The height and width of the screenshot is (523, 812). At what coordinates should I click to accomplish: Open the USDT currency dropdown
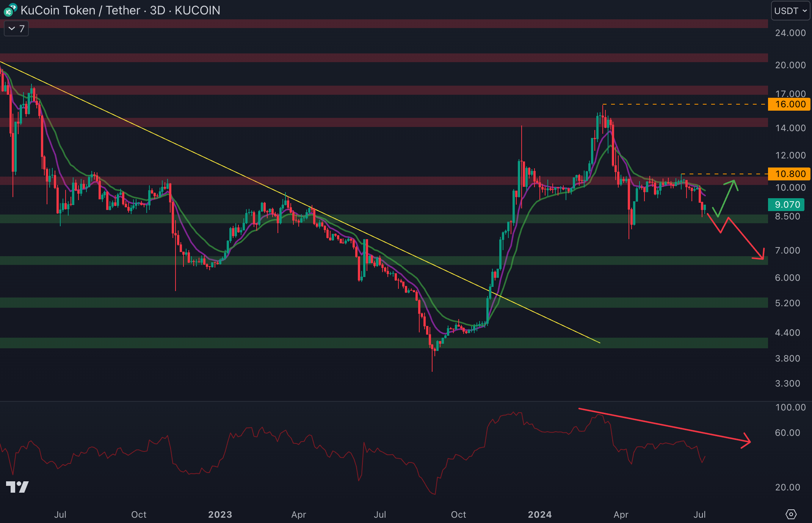pos(790,11)
